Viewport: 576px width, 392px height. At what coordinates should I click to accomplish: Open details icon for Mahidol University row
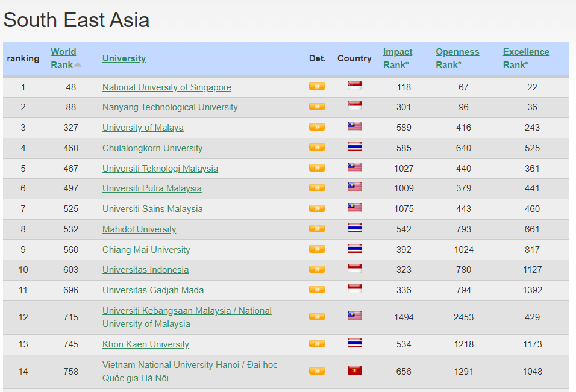(316, 229)
